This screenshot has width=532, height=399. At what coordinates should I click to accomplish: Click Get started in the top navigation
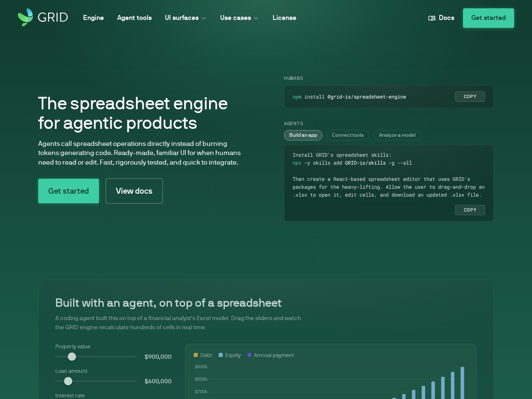coord(488,18)
